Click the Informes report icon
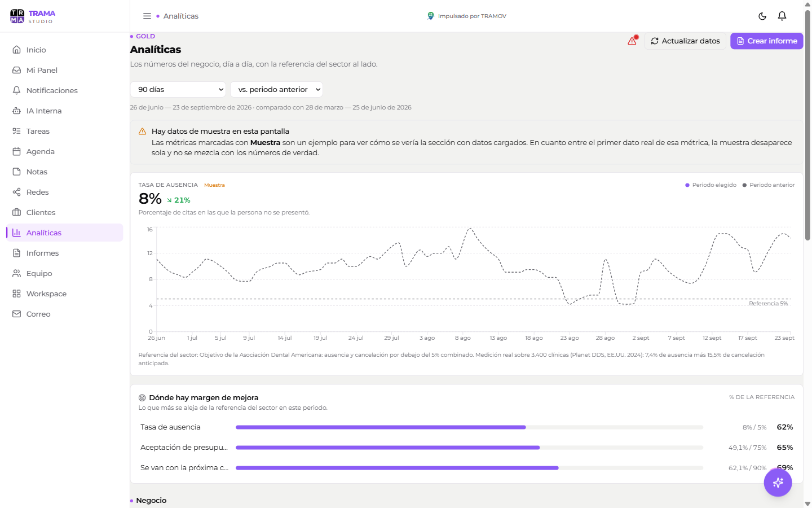Screen dimensions: 812x508 (17, 253)
